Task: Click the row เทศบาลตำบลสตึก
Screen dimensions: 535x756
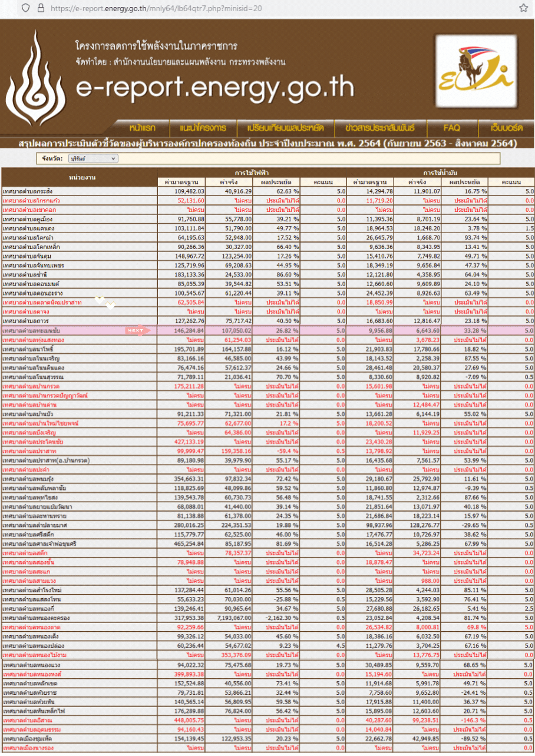Action: click(267, 553)
